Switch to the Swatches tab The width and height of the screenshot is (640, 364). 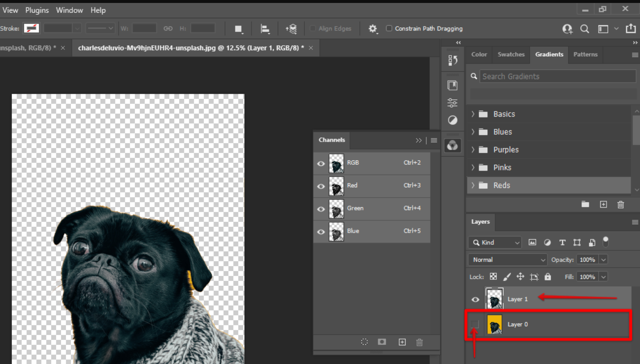click(511, 55)
